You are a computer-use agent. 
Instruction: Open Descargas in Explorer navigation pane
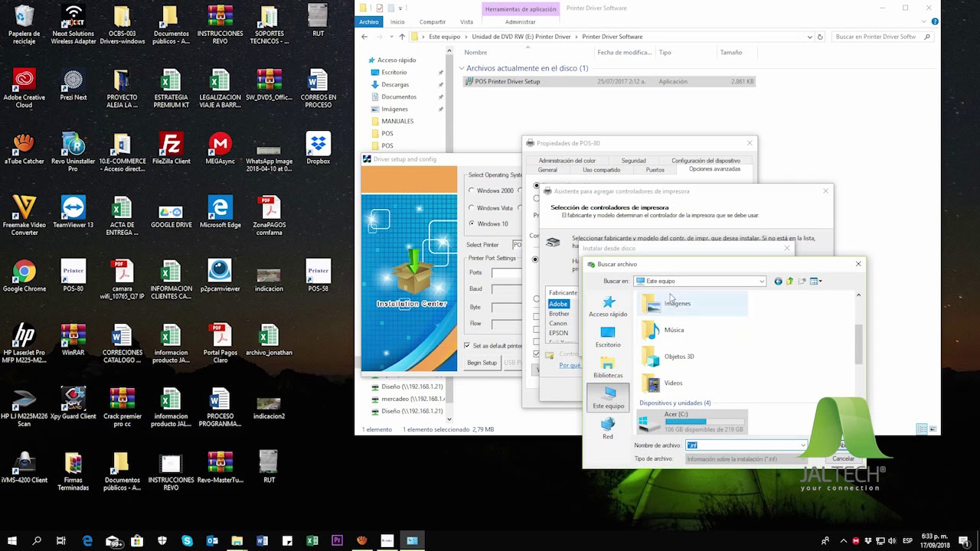(395, 84)
